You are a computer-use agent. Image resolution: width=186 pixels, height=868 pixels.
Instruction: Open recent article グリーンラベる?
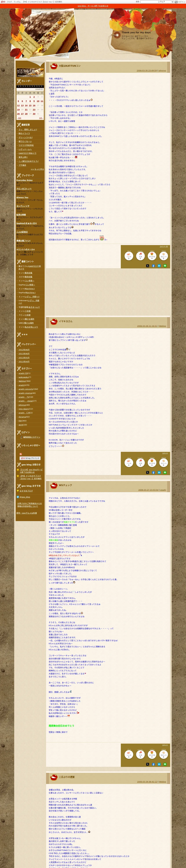click(x=26, y=137)
